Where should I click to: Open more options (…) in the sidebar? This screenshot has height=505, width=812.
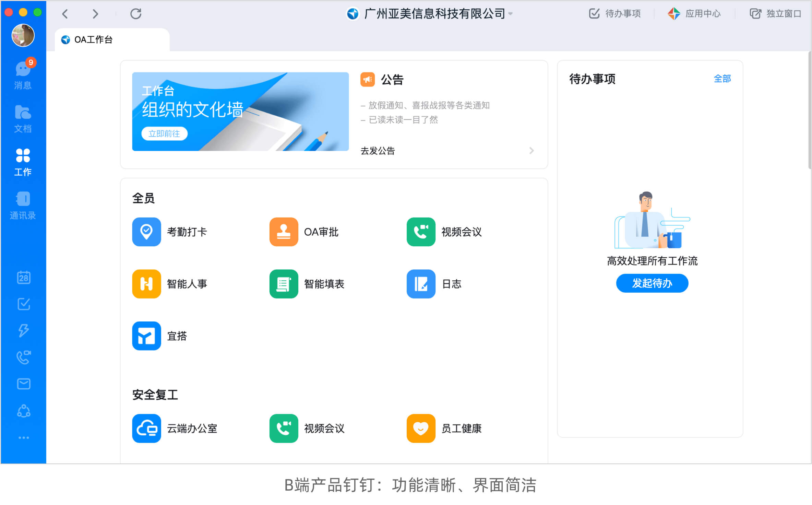24,438
